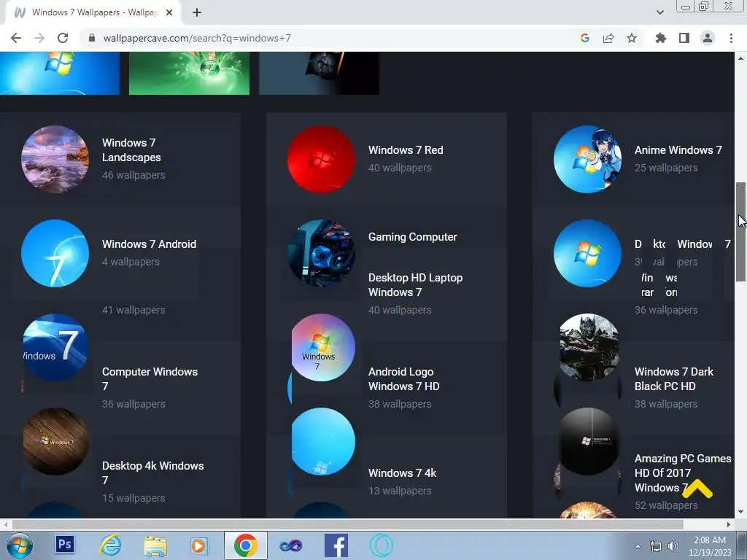
Task: Open Windows 7 Landscapes collection
Action: pyautogui.click(x=131, y=150)
